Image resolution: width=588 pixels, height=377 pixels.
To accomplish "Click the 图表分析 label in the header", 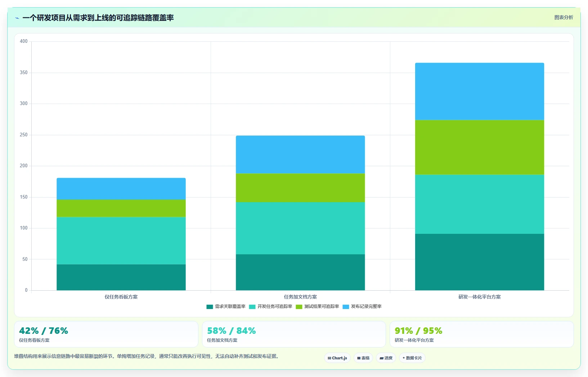I will coord(564,17).
